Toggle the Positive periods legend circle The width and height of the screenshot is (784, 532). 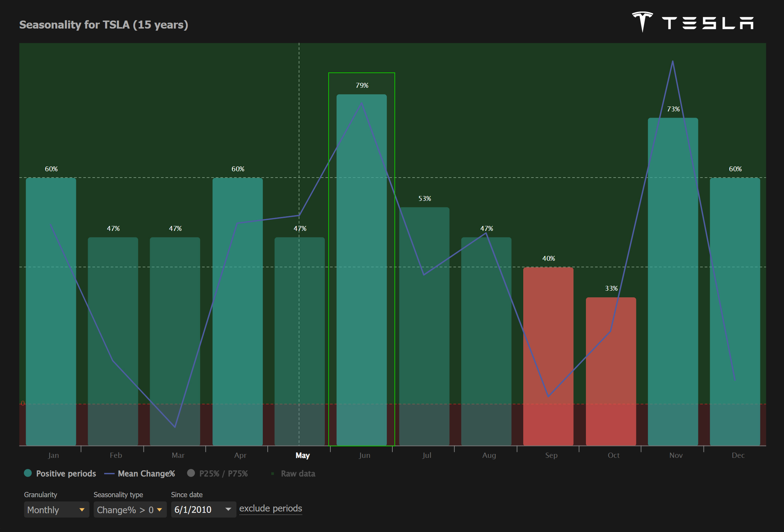coord(28,473)
